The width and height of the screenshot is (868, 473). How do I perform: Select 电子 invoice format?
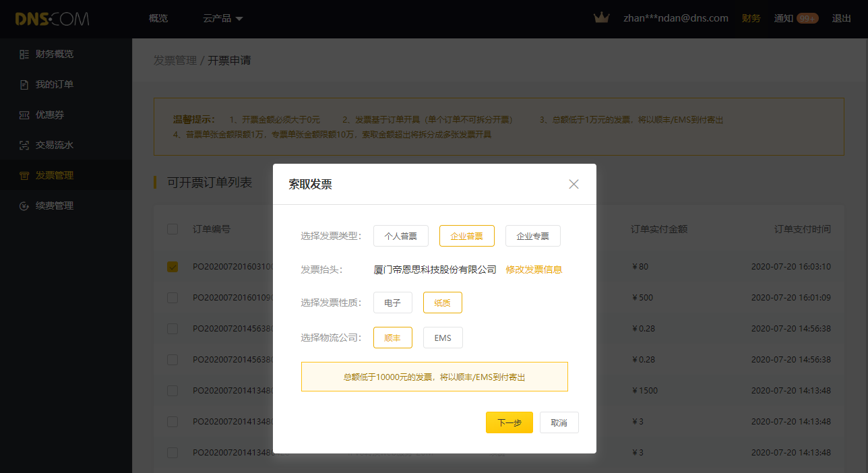tap(392, 303)
